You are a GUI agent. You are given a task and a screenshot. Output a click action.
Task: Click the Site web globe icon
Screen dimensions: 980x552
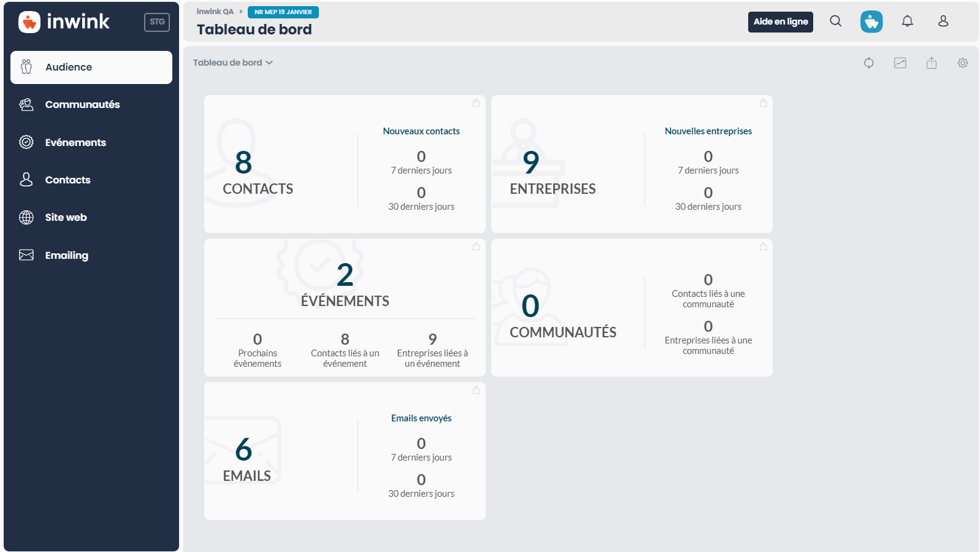[26, 217]
